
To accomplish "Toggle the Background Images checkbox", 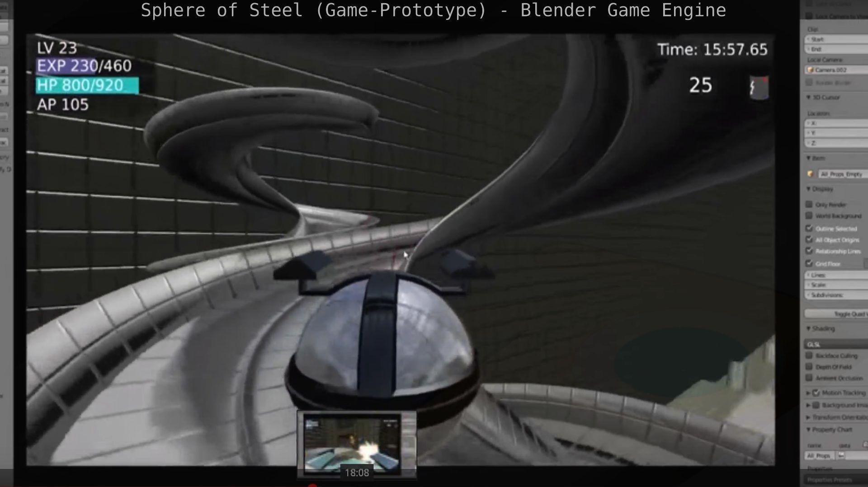I will click(x=816, y=405).
